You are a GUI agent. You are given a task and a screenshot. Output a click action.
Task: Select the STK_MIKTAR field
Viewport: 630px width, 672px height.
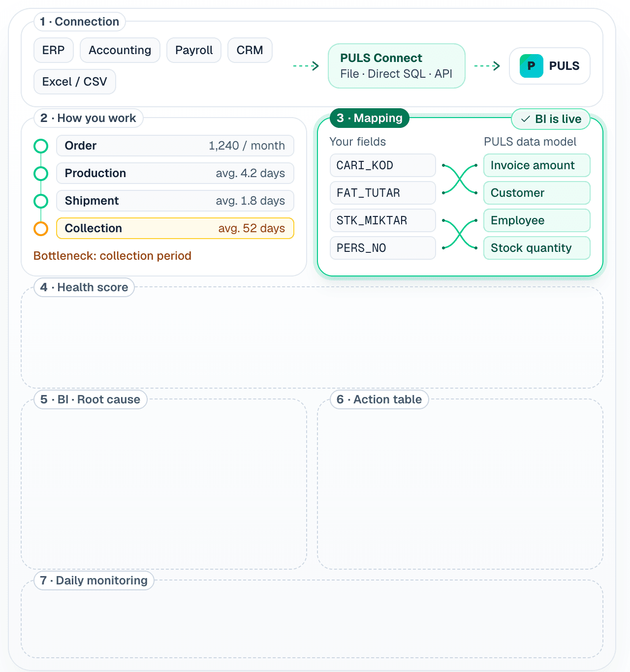[x=383, y=220]
